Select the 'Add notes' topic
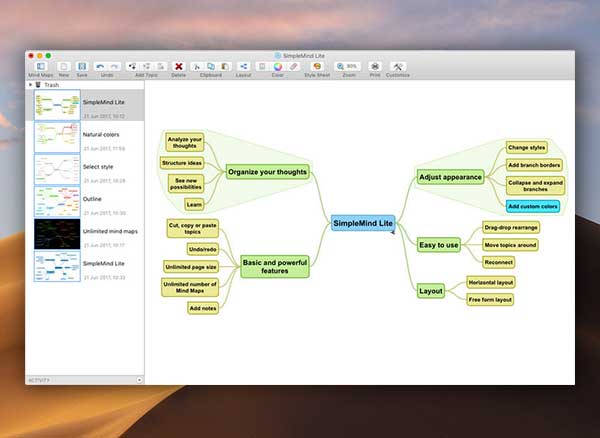Screen dimensions: 600x438 (x=203, y=308)
